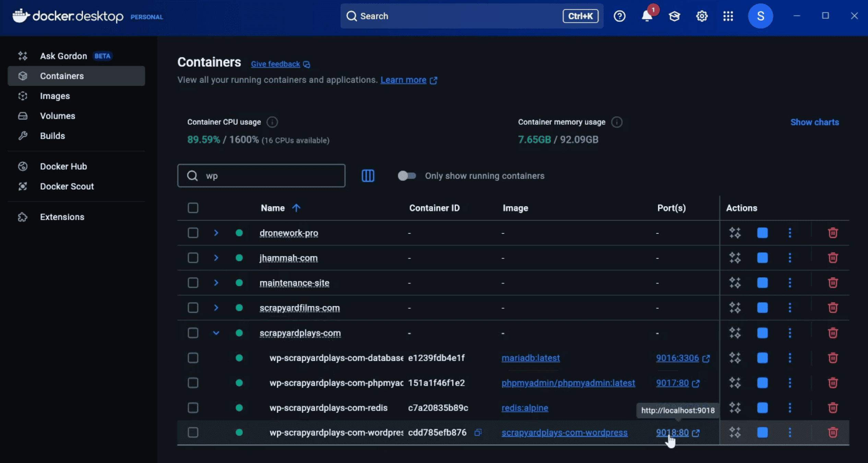Viewport: 868px width, 463px height.
Task: Expand the maintenance-site container group
Action: 216,283
